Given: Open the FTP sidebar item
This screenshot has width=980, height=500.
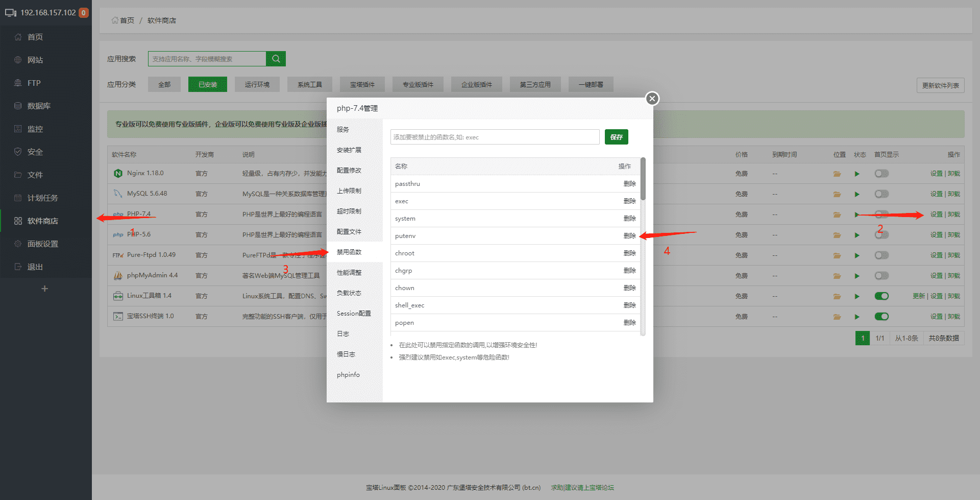Looking at the screenshot, I should 34,83.
